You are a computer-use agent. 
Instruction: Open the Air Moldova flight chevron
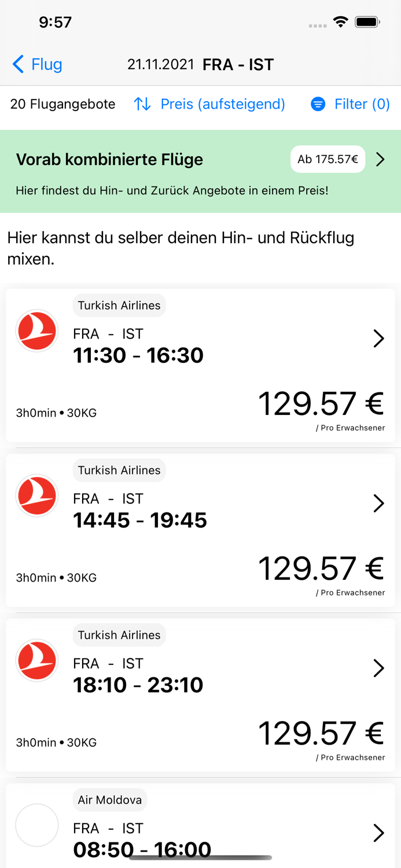pos(378,833)
